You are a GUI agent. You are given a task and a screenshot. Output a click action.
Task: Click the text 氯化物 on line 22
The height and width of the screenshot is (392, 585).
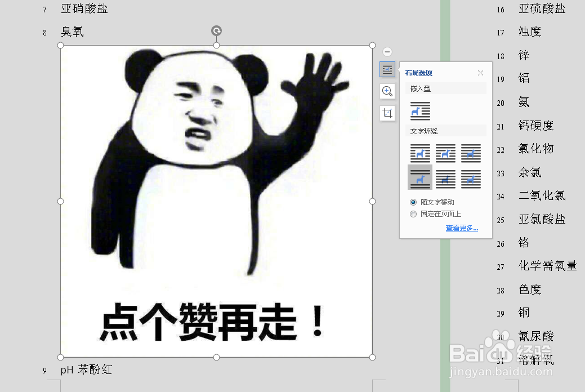pos(536,149)
